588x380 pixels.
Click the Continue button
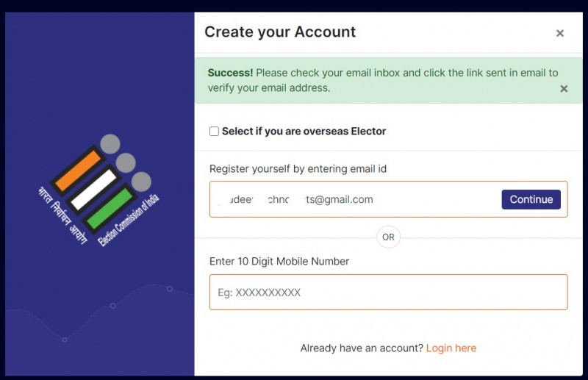pos(531,200)
